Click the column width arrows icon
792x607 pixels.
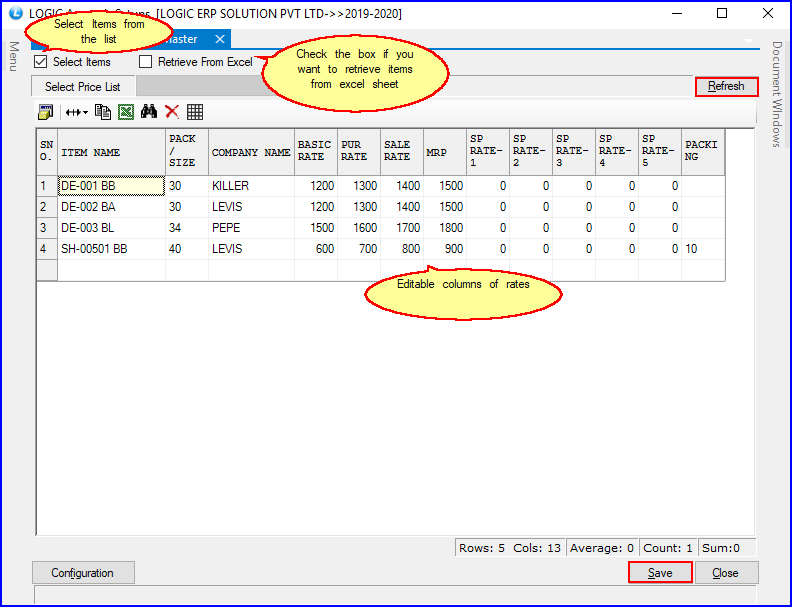(x=73, y=113)
